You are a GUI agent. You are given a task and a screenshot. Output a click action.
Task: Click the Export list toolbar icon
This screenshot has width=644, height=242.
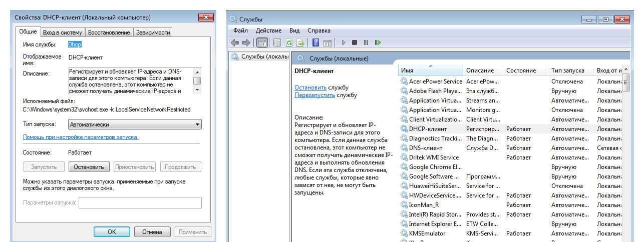pyautogui.click(x=300, y=43)
